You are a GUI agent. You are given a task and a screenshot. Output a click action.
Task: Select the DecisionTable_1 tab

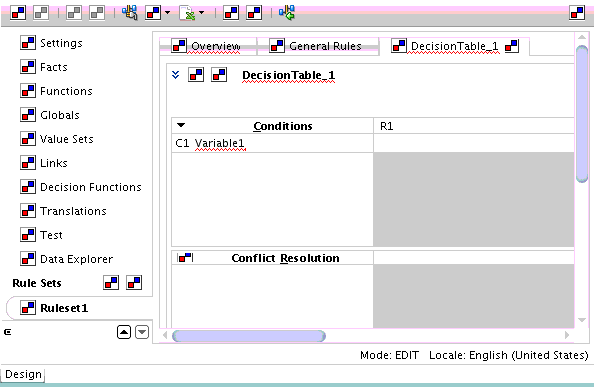(x=455, y=46)
